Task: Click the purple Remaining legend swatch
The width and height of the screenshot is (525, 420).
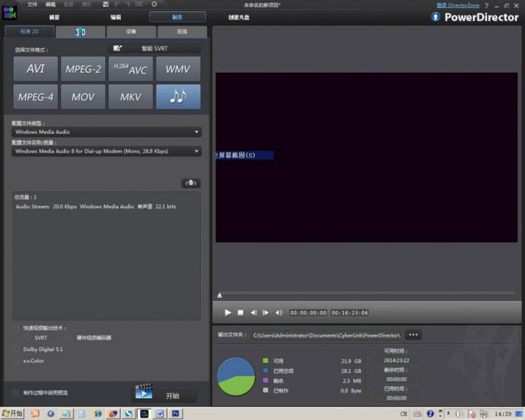Action: (265, 380)
